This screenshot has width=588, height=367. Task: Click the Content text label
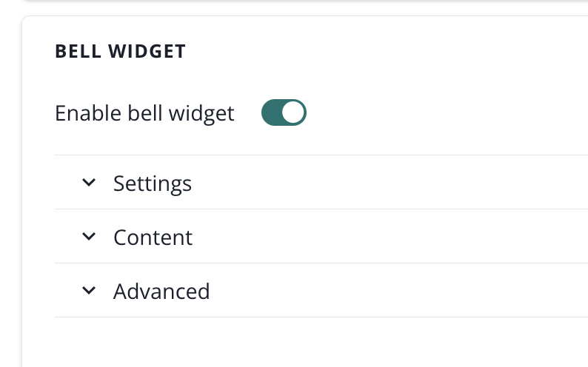[x=153, y=237]
